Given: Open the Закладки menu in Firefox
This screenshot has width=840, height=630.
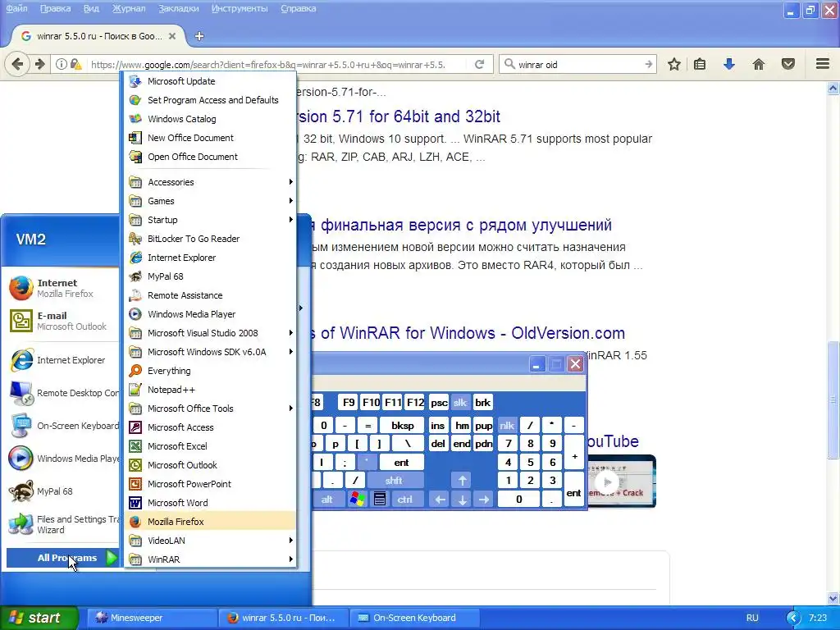Looking at the screenshot, I should coord(178,8).
